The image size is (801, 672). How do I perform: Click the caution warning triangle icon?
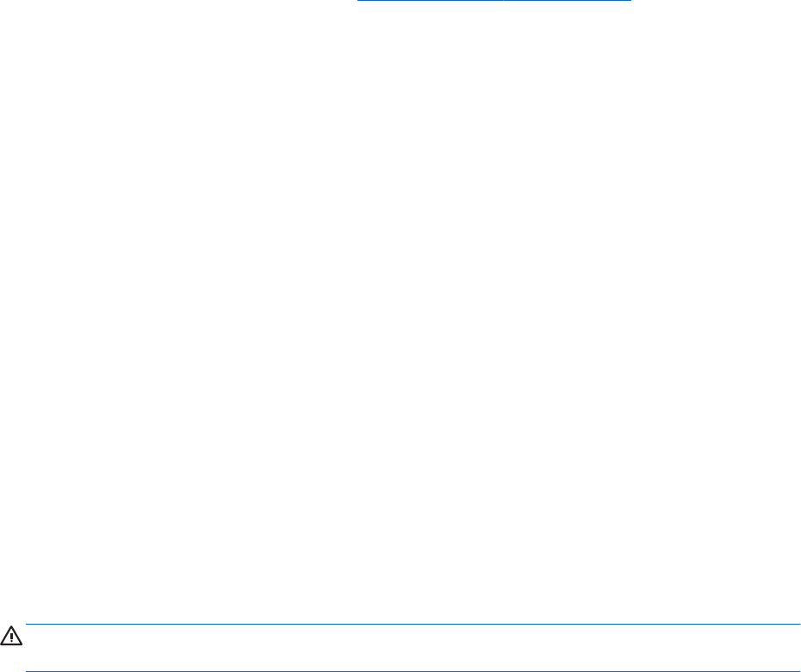(11, 636)
